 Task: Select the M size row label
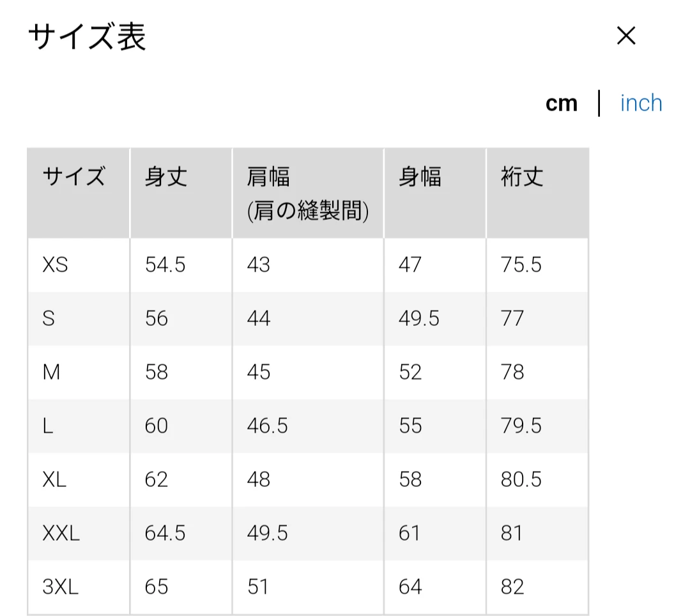click(x=51, y=373)
